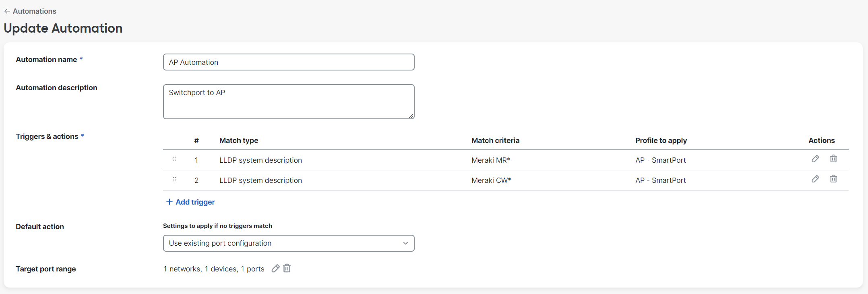This screenshot has height=294, width=868.
Task: Select the Match criteria column header
Action: [x=495, y=141]
